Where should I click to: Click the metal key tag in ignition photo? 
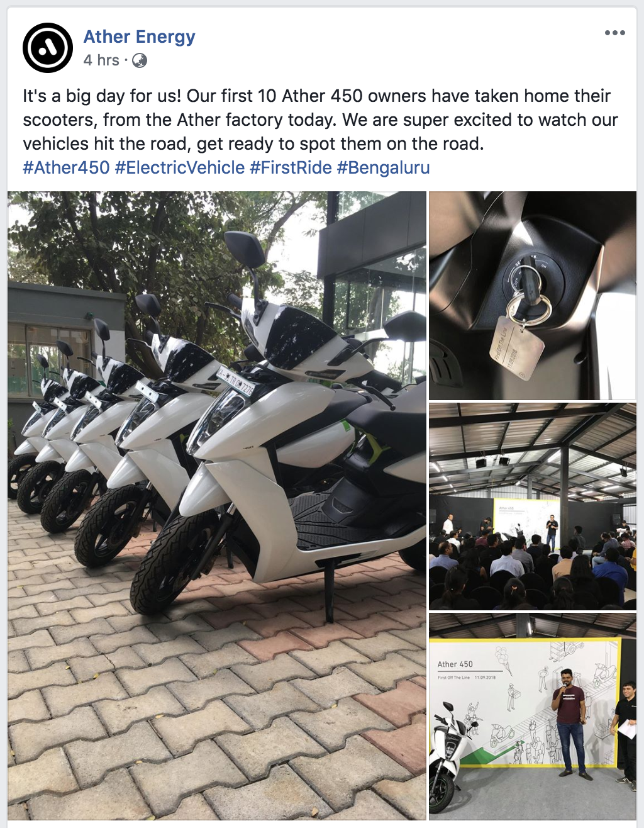[x=516, y=347]
